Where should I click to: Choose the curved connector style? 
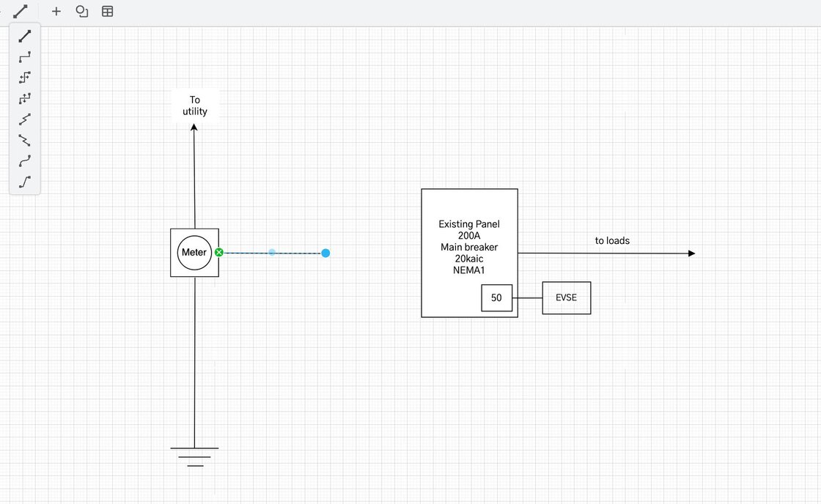pos(25,161)
